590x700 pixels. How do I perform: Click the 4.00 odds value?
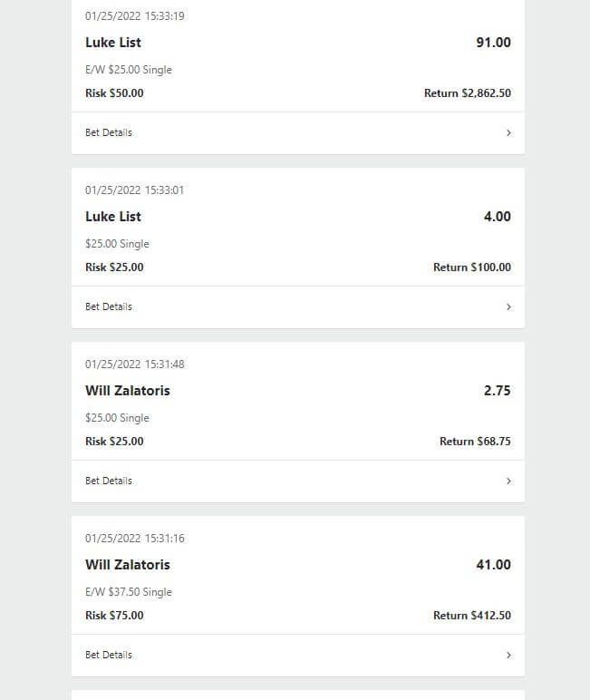498,217
